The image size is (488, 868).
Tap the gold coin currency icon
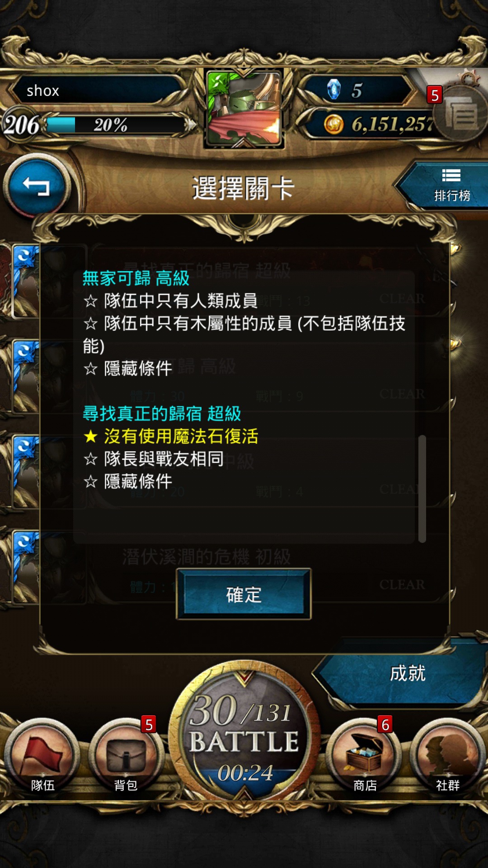[333, 124]
